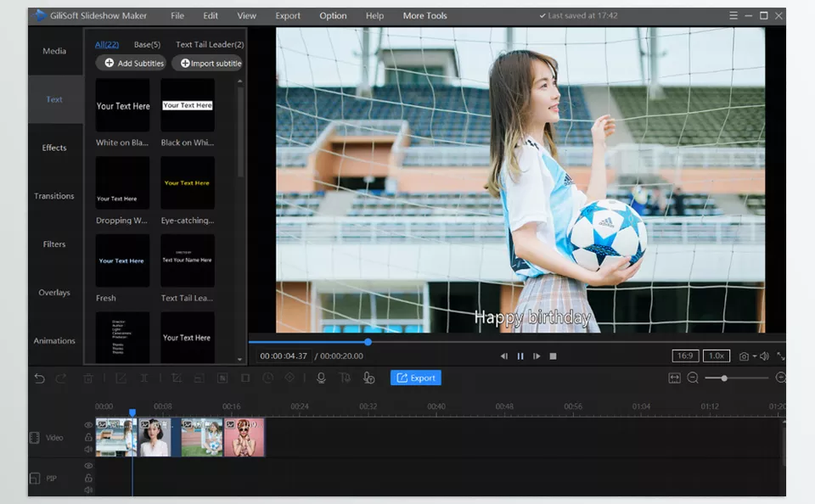Open the hamburger menu in title bar
The image size is (815, 504).
coord(733,15)
